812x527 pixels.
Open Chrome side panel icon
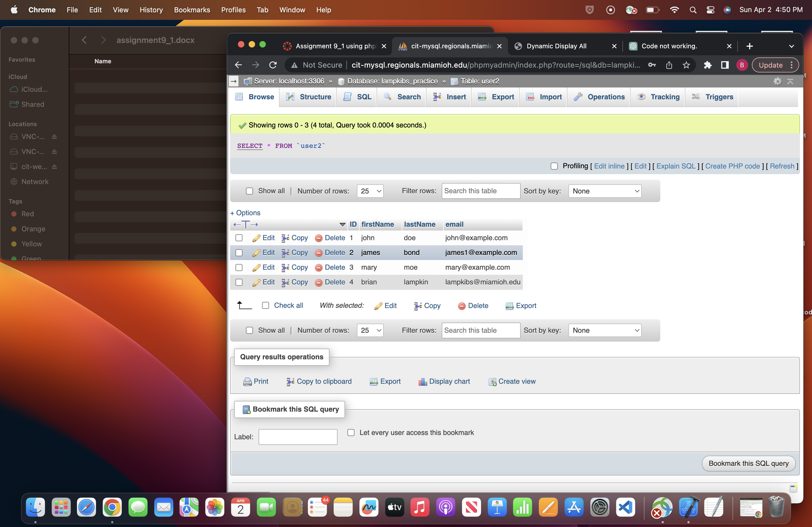[x=725, y=65]
